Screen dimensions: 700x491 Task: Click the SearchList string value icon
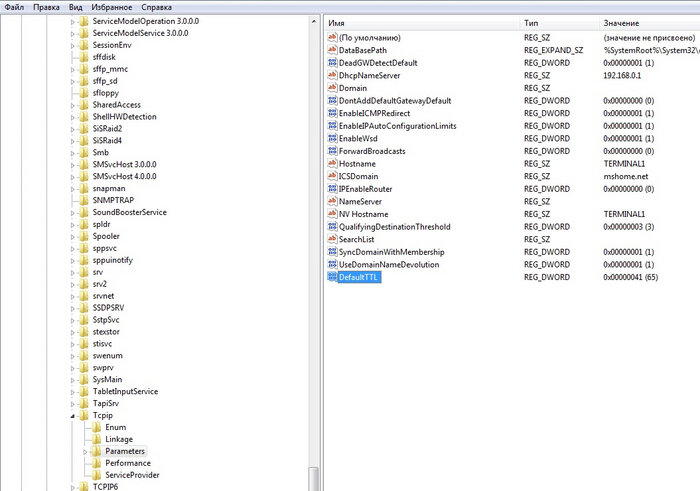pyautogui.click(x=332, y=239)
